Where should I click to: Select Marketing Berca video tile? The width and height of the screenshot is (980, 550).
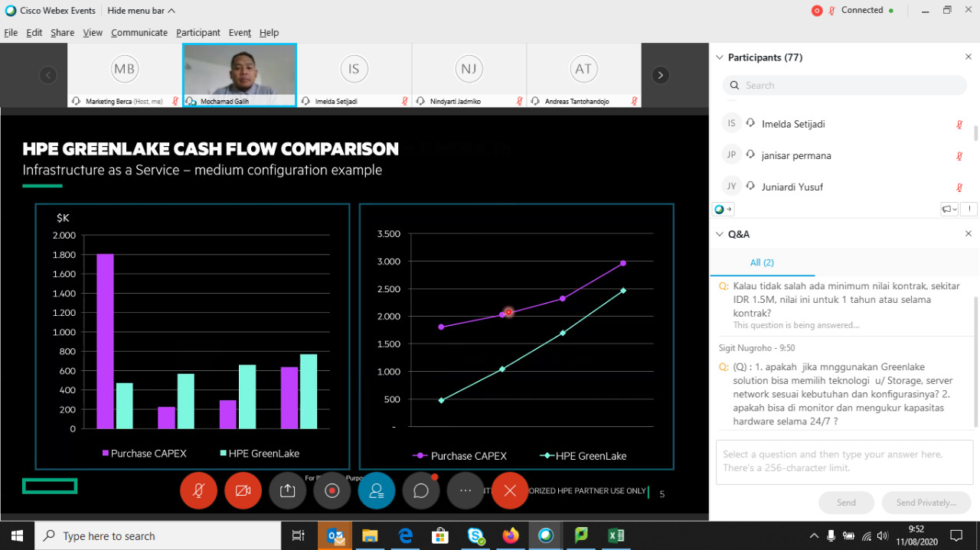124,75
